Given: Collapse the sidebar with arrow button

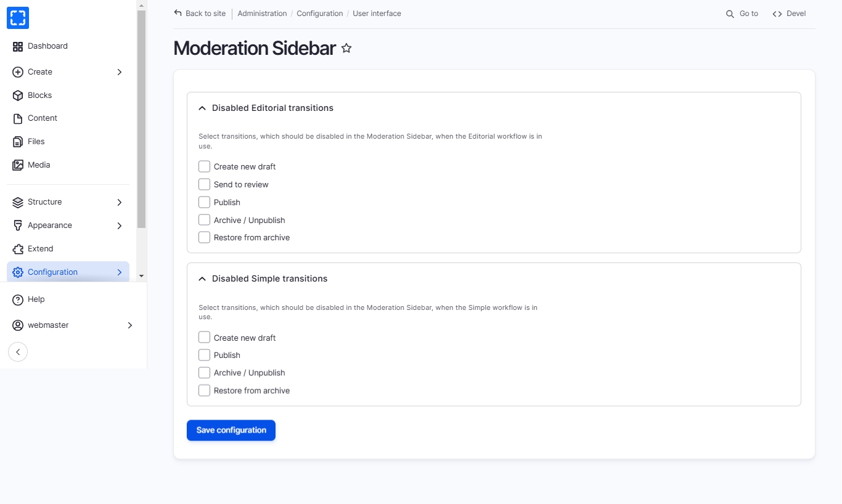Looking at the screenshot, I should [x=18, y=352].
